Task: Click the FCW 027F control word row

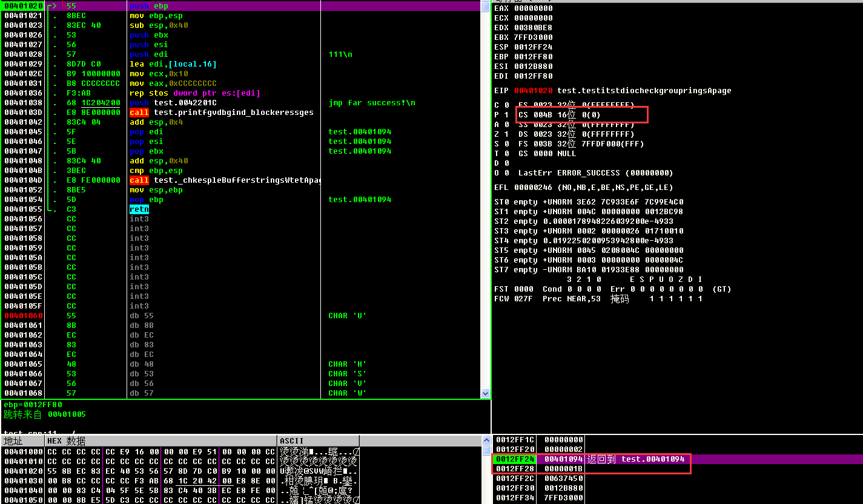Action: click(x=598, y=299)
